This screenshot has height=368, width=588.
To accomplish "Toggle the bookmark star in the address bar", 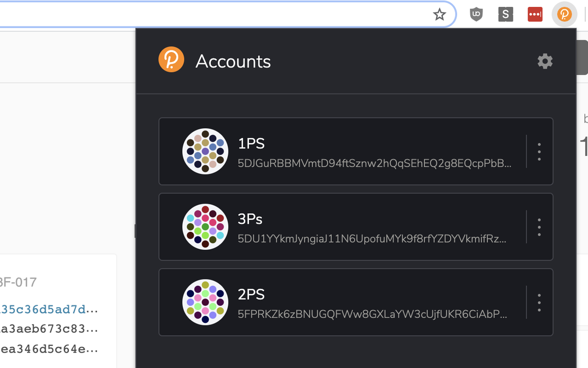I will pyautogui.click(x=440, y=14).
